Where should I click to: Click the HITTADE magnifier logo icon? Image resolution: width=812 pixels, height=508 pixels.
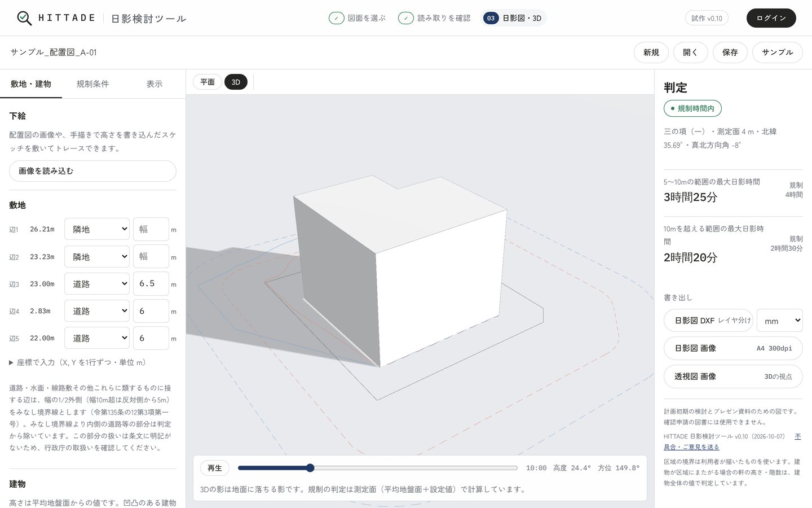click(24, 18)
